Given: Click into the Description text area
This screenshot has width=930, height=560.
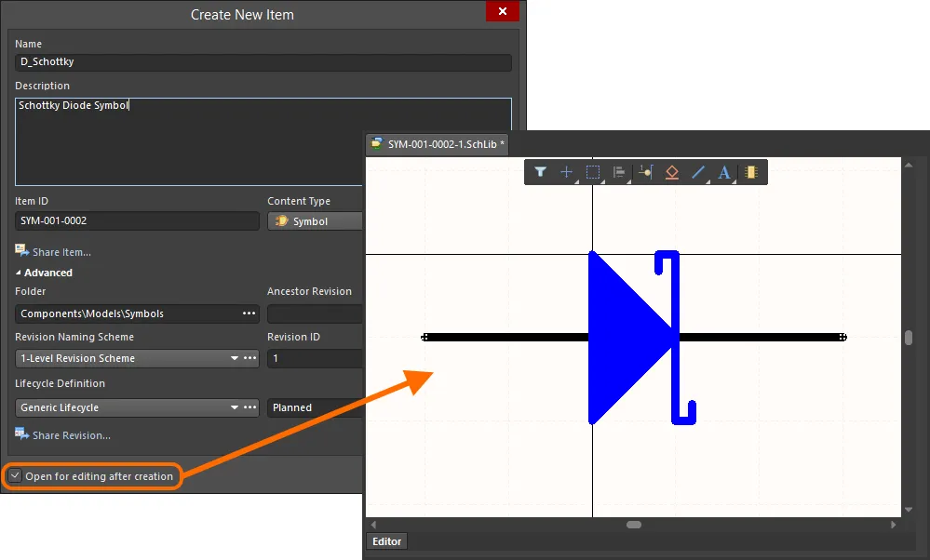Looking at the screenshot, I should tap(263, 141).
